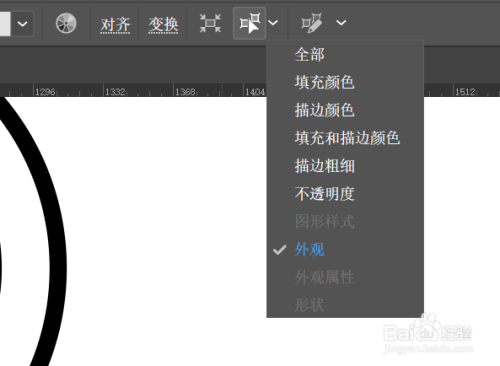Click the edit similar shapes pencil icon

coord(312,23)
